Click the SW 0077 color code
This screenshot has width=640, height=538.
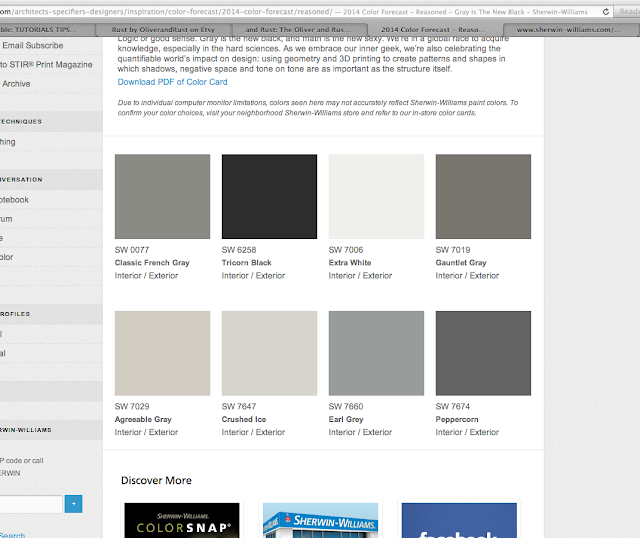(132, 250)
